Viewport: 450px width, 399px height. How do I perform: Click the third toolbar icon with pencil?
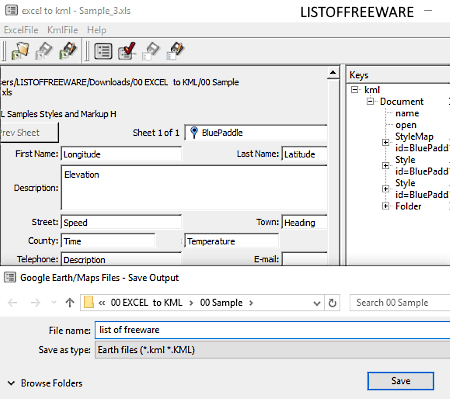[x=68, y=51]
